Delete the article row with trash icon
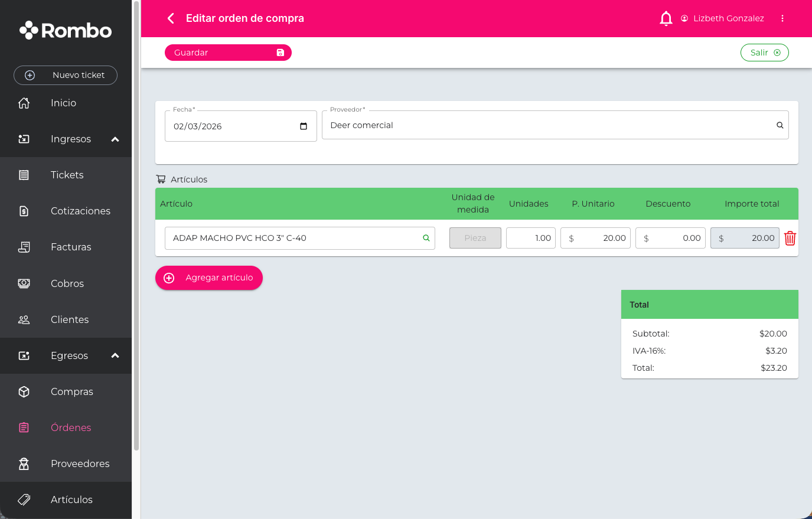Screen dimensions: 812x519 pos(790,238)
